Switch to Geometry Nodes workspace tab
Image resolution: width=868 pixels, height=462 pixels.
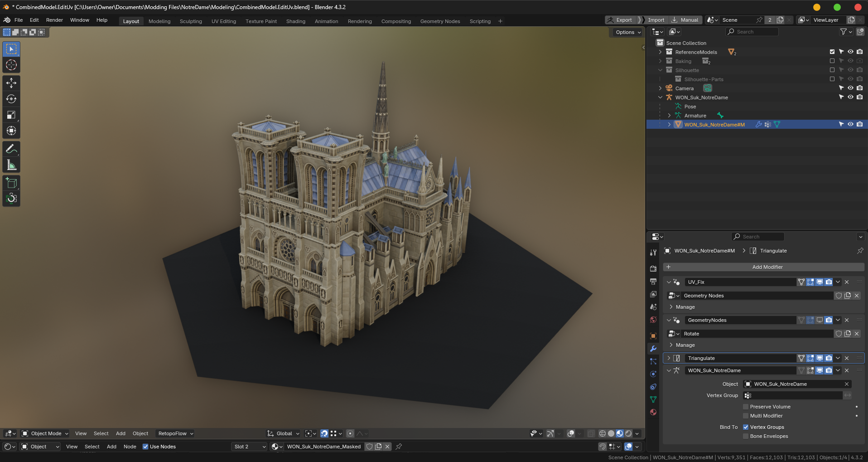(x=440, y=21)
